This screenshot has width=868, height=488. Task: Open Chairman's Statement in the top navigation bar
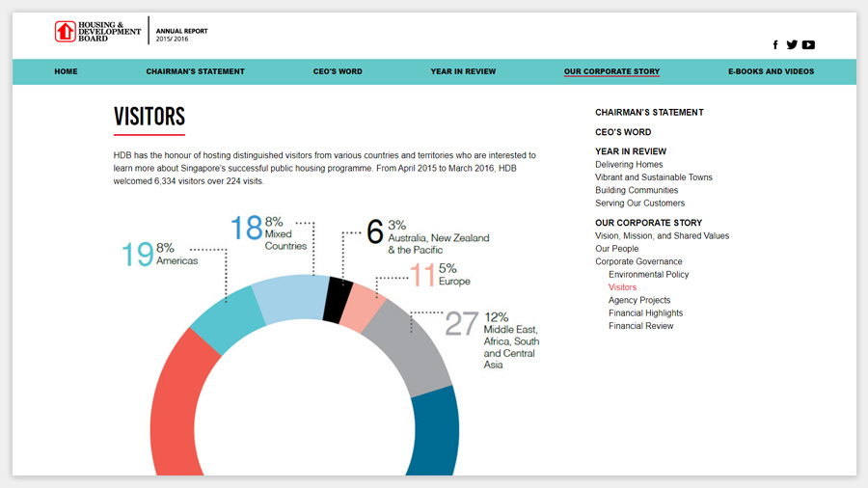coord(196,71)
